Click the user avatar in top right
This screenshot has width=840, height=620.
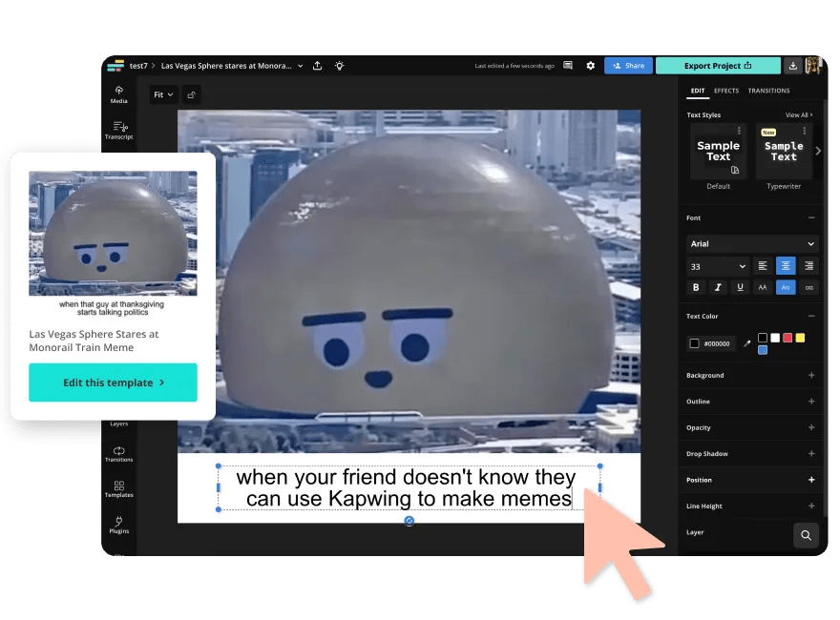click(812, 66)
